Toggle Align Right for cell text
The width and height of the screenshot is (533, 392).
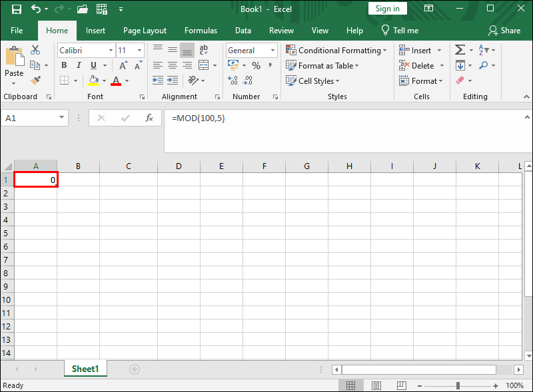click(x=187, y=65)
